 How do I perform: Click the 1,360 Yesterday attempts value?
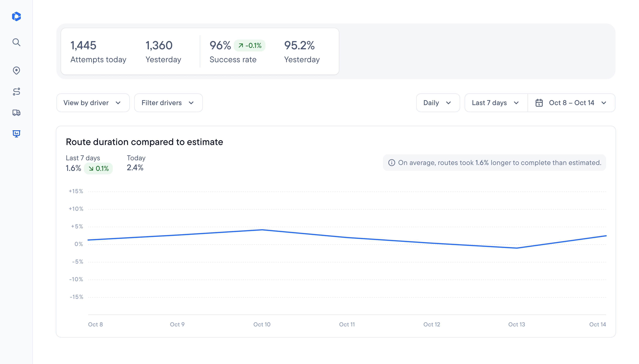[159, 45]
